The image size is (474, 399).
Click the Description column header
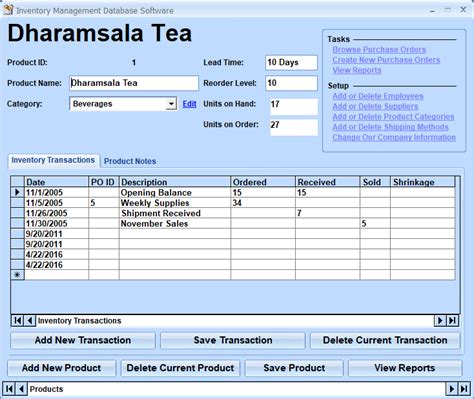coord(175,182)
